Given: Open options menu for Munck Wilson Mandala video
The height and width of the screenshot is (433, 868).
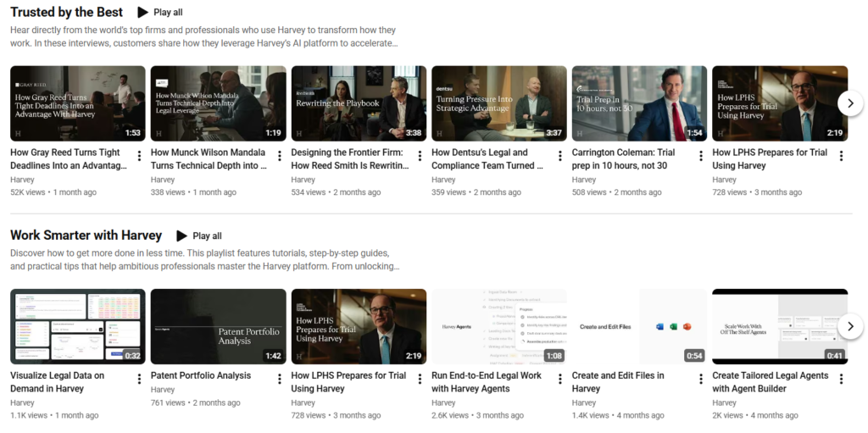Looking at the screenshot, I should click(x=280, y=156).
